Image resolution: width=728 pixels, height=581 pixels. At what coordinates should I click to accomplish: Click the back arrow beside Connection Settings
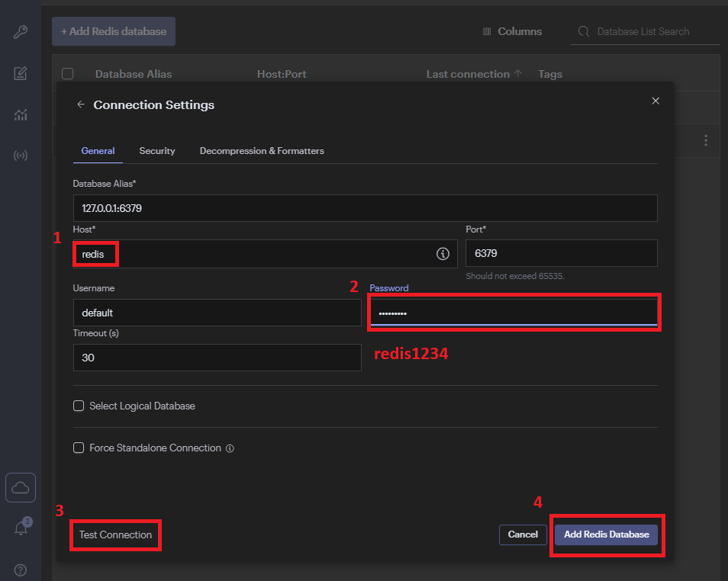point(81,104)
